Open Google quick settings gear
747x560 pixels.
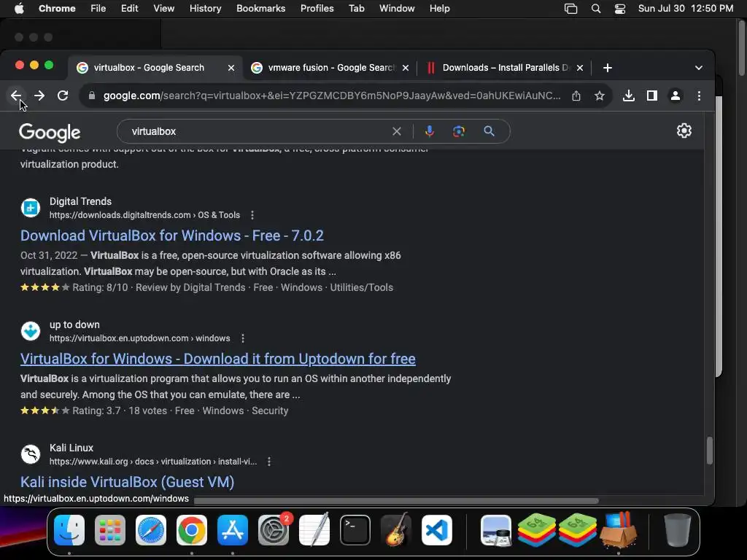684,131
